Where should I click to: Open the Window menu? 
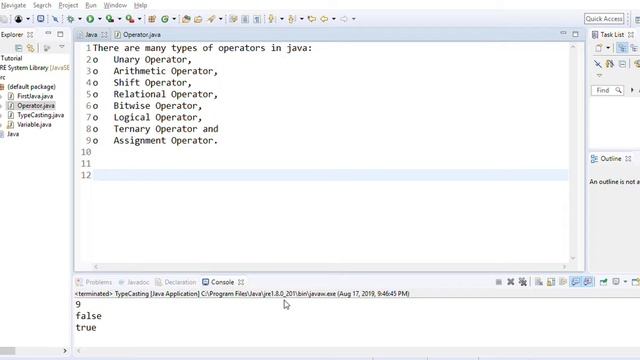[115, 5]
